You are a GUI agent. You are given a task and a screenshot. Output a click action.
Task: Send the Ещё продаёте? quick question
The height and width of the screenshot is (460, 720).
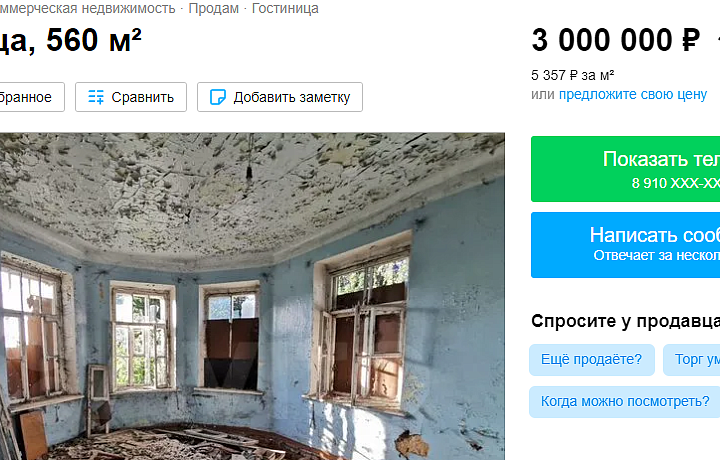(x=591, y=359)
